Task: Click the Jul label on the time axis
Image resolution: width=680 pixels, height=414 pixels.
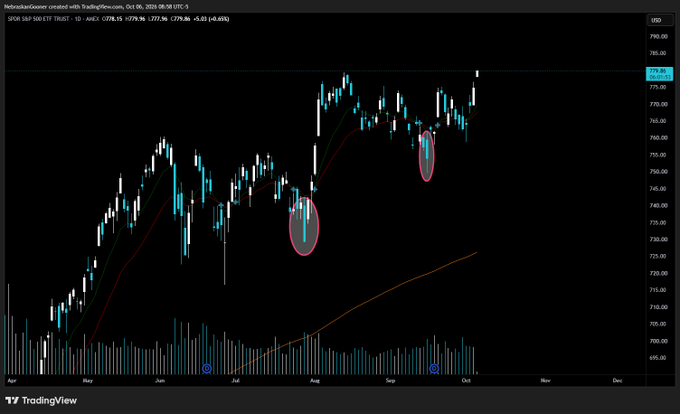Action: [x=235, y=381]
